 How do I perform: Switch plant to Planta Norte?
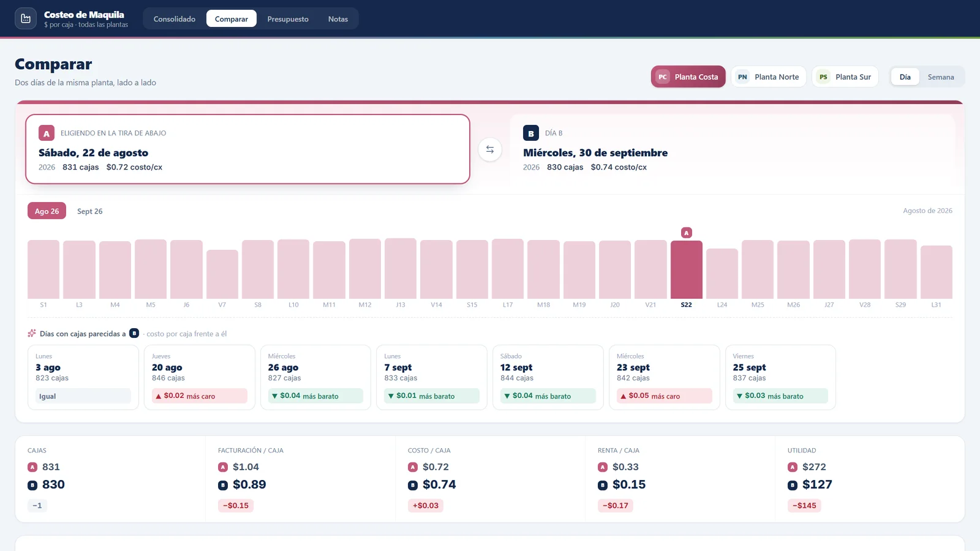[x=769, y=77]
